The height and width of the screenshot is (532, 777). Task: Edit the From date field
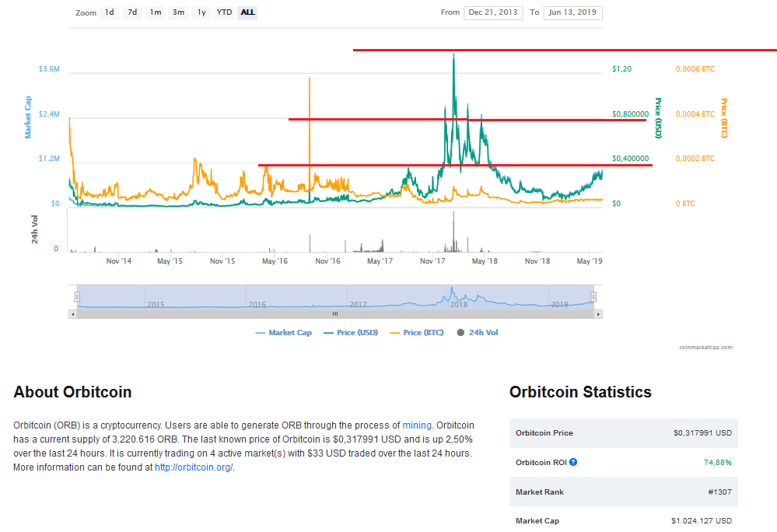493,12
